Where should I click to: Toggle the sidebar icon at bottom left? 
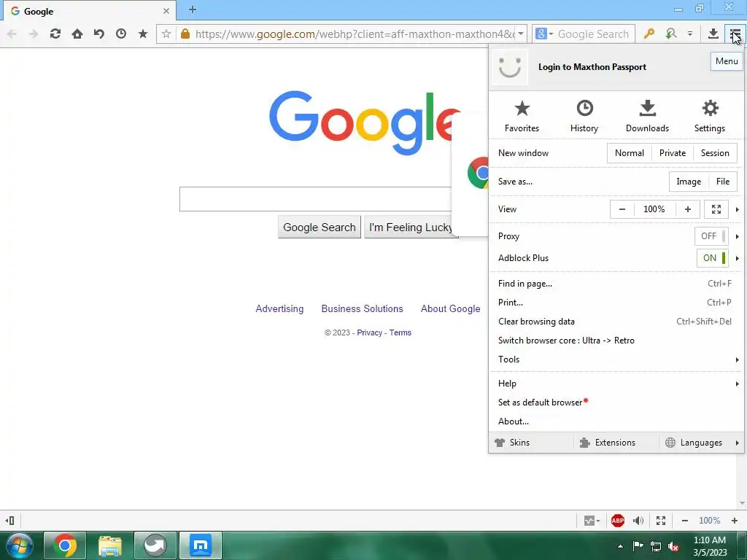point(9,521)
